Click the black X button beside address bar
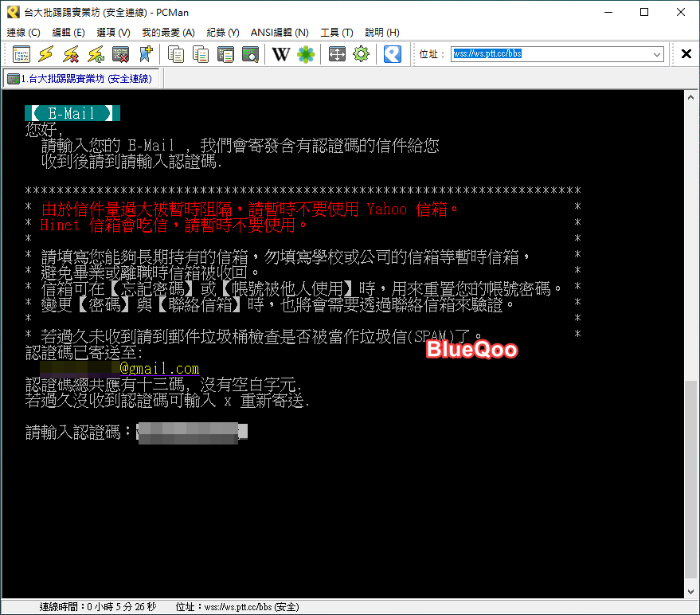The height and width of the screenshot is (615, 700). 686,54
